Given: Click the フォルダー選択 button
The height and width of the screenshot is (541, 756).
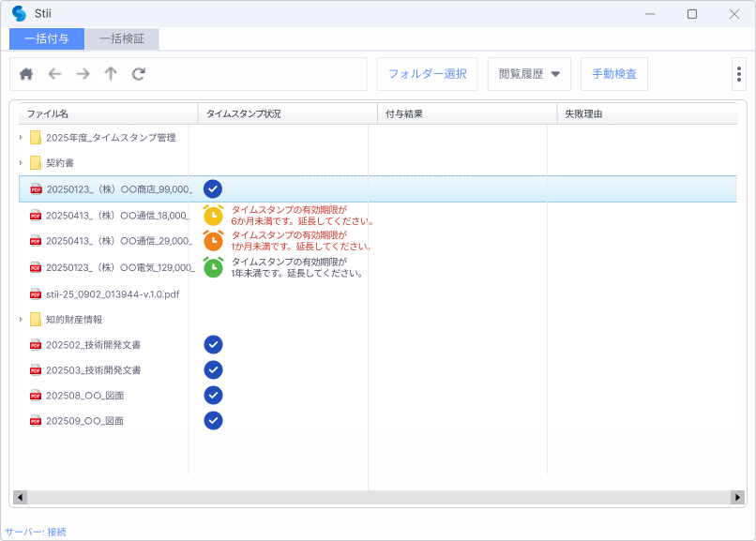Looking at the screenshot, I should (427, 74).
